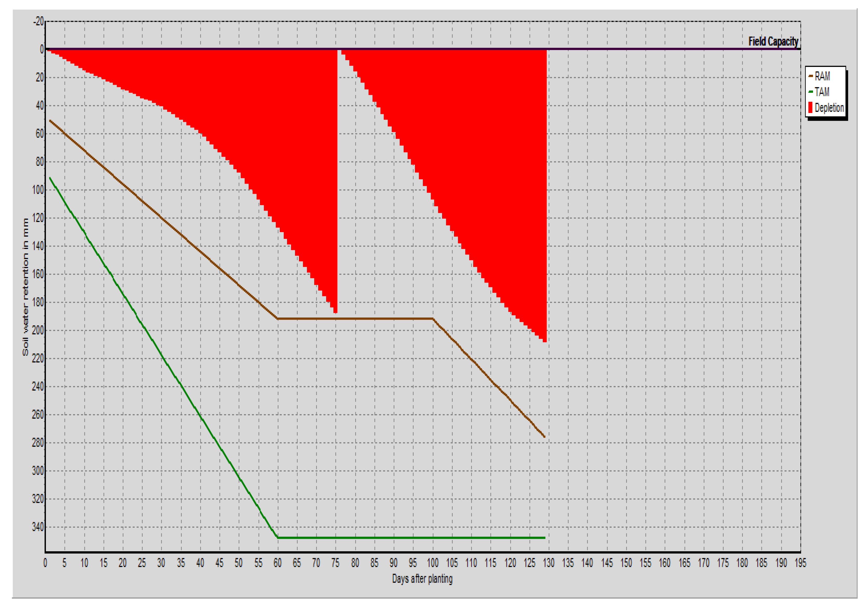Click the Depletion legend label
Viewport: 868px width, 609px height.
[829, 108]
